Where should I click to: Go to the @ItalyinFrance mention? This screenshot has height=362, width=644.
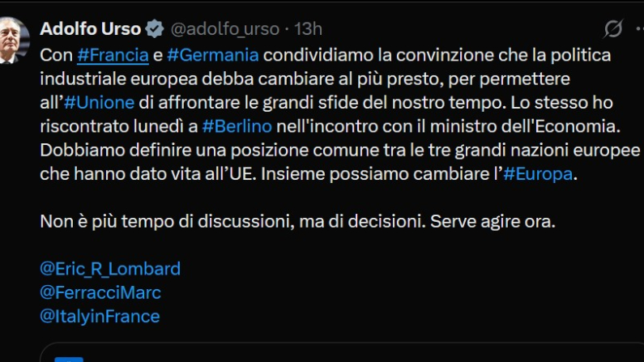point(100,316)
